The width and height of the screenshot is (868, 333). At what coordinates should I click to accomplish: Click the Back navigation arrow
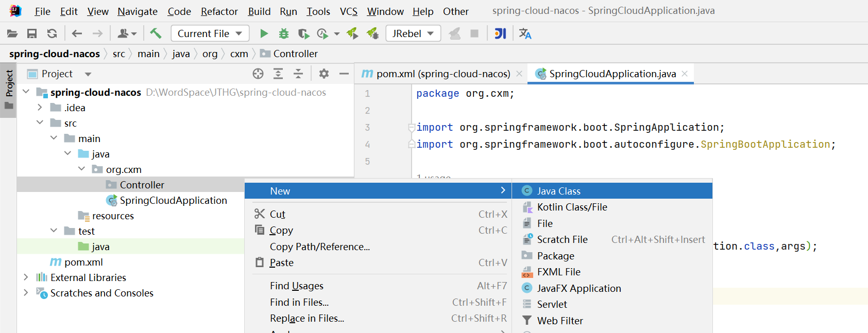pos(77,34)
